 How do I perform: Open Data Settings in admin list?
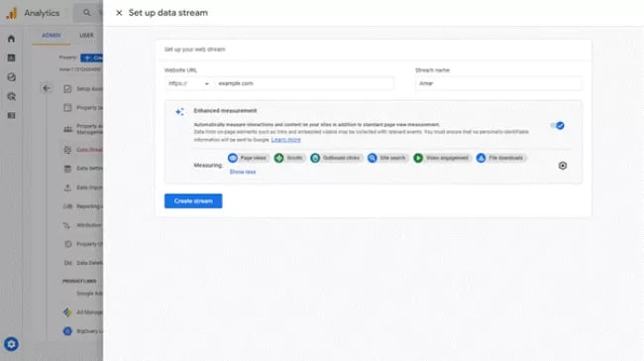coord(82,169)
